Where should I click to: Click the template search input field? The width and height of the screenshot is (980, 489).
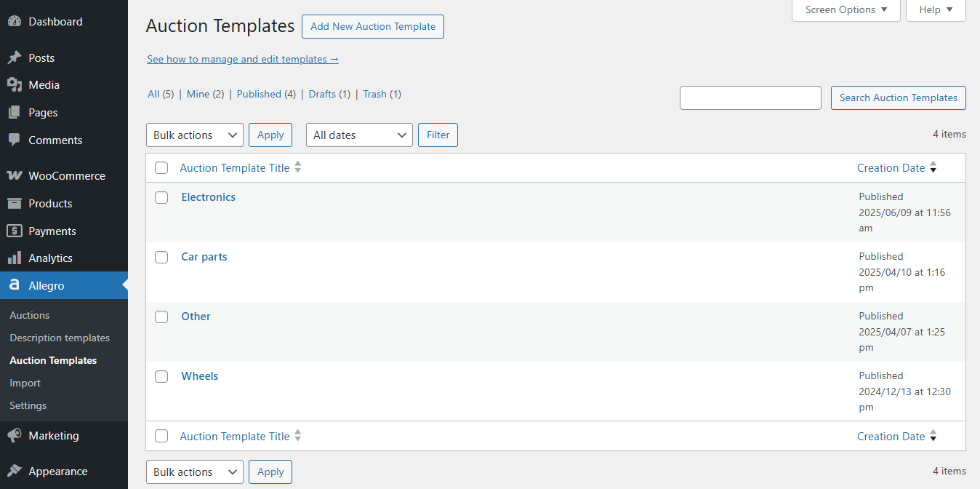750,98
